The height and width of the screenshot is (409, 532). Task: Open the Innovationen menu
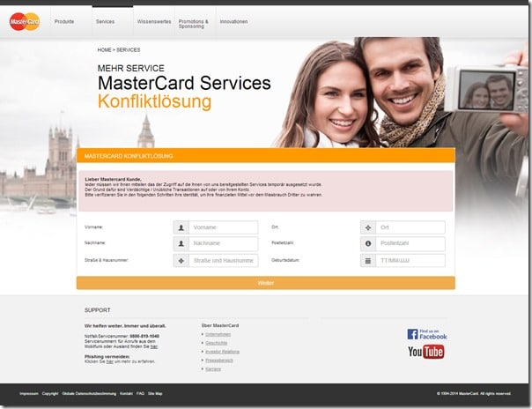click(233, 21)
